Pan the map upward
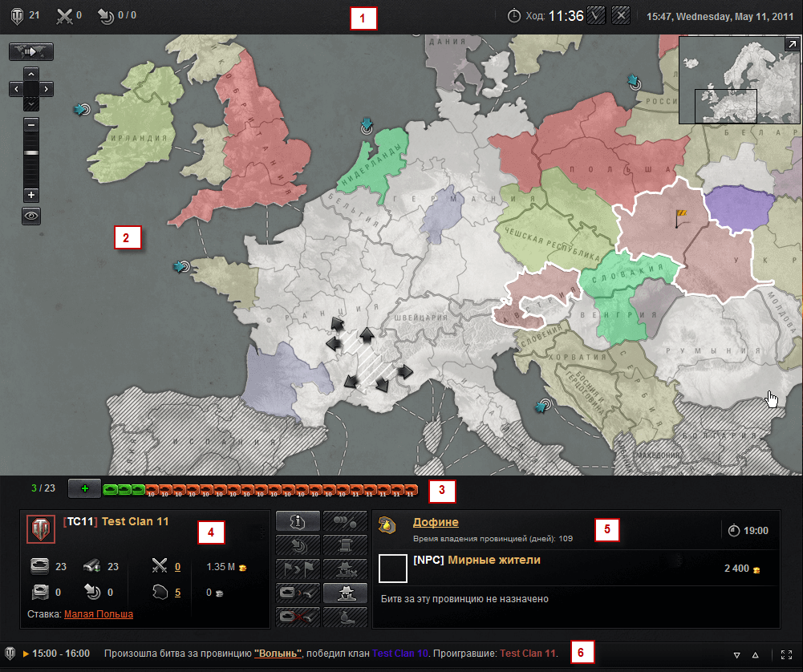803x672 pixels. [x=31, y=75]
